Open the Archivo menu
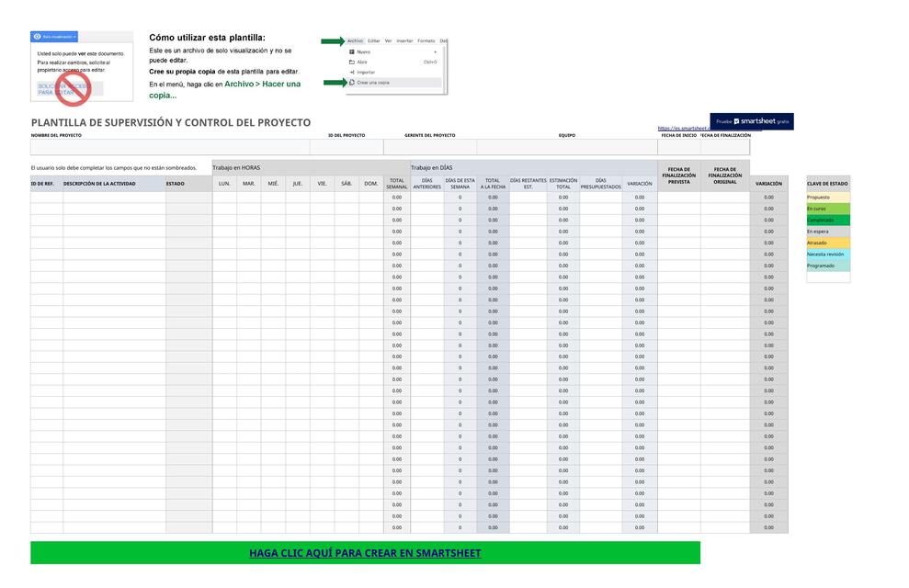909x588 pixels. coord(356,40)
